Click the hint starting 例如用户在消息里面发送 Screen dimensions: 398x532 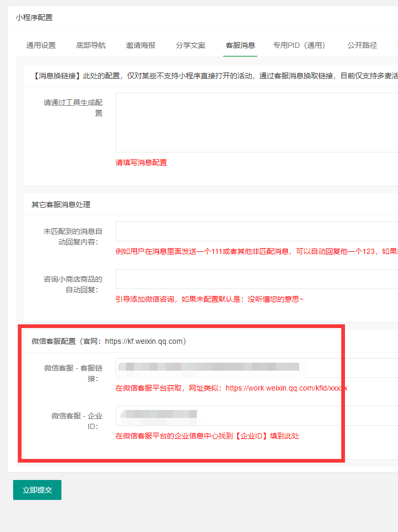pos(257,251)
